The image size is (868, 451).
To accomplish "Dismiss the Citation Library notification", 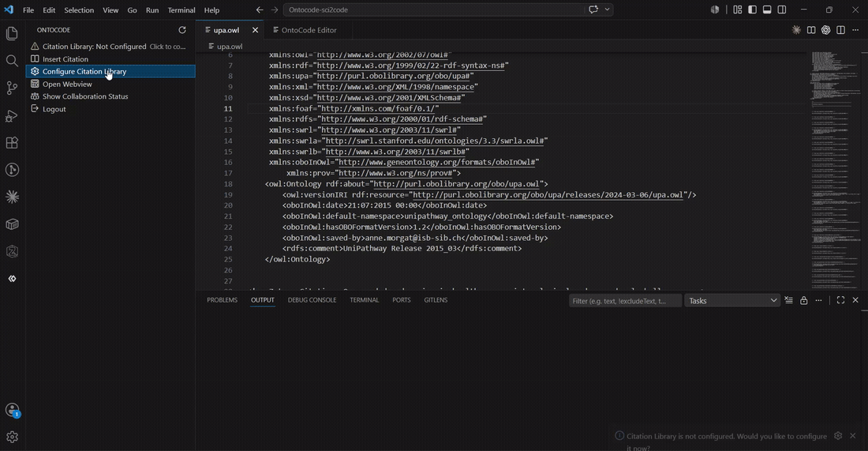I will [853, 436].
